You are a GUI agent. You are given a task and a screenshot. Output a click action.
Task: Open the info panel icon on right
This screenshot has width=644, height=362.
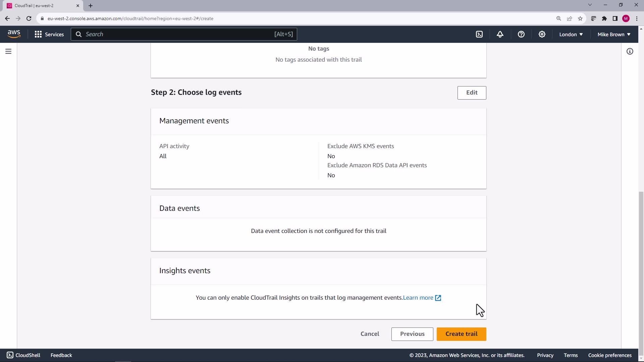pyautogui.click(x=630, y=51)
